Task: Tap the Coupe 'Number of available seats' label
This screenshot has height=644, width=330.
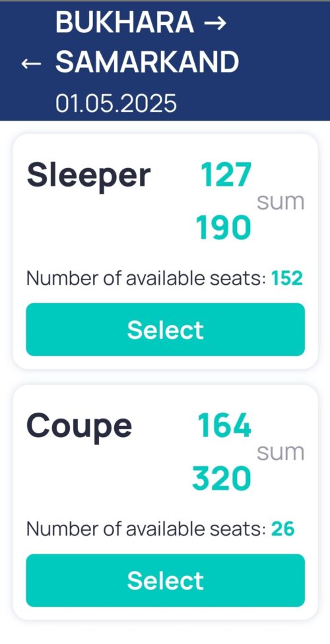Action: pos(146,530)
